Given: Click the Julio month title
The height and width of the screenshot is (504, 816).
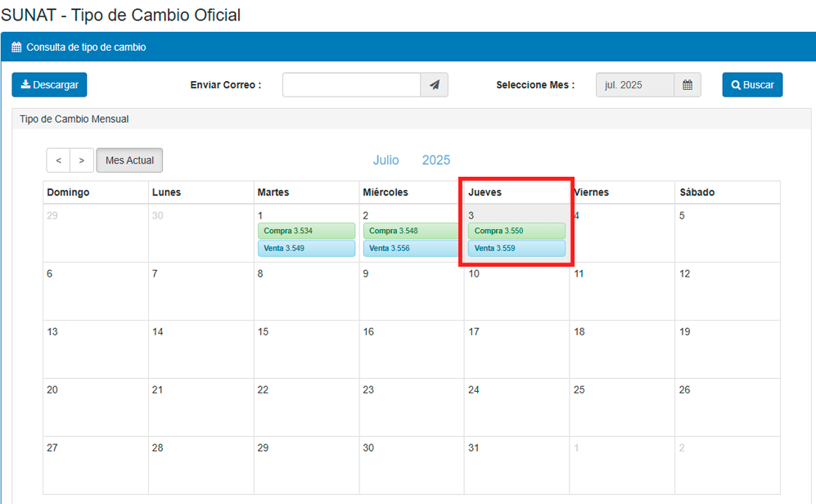Looking at the screenshot, I should (386, 160).
